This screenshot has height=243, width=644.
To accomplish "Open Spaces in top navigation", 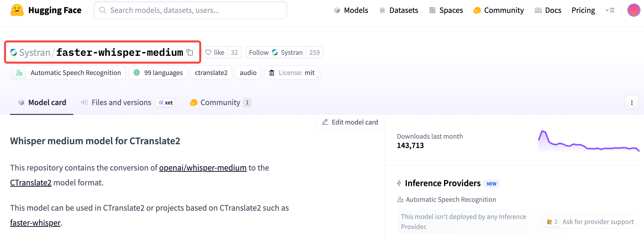I will point(446,10).
